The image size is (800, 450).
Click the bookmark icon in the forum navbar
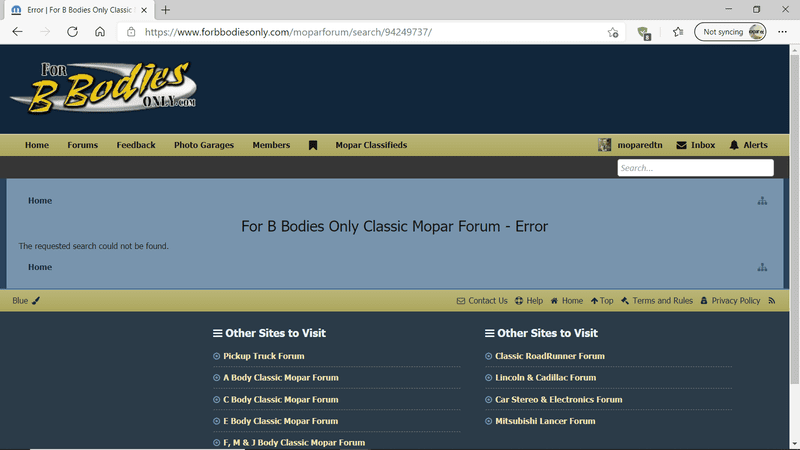point(313,145)
